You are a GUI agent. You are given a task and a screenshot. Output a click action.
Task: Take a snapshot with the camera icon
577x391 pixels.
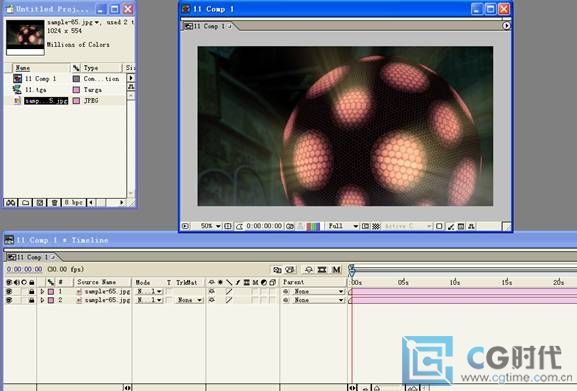point(290,226)
